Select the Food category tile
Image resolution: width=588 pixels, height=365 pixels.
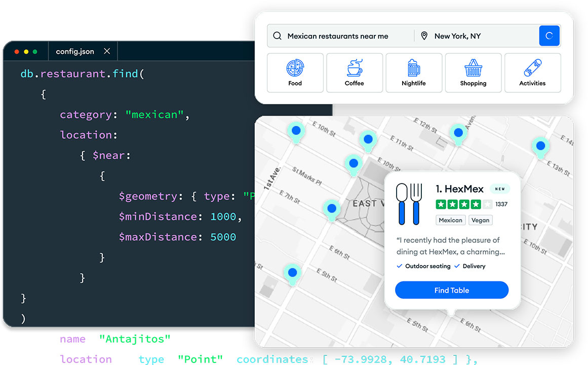coord(295,73)
